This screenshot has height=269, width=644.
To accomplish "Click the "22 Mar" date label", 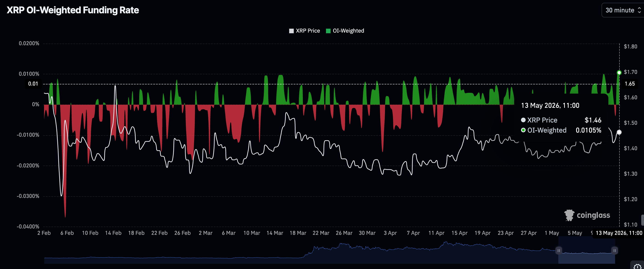I will (321, 233).
